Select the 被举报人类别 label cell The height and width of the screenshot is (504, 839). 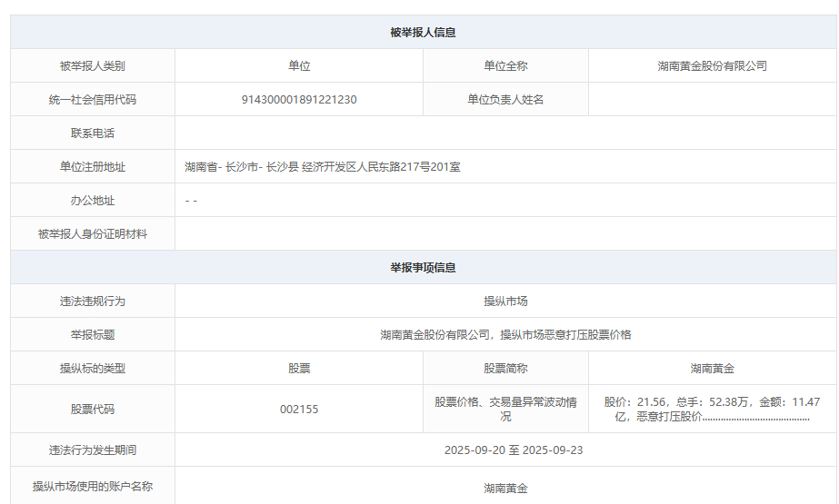pyautogui.click(x=93, y=65)
